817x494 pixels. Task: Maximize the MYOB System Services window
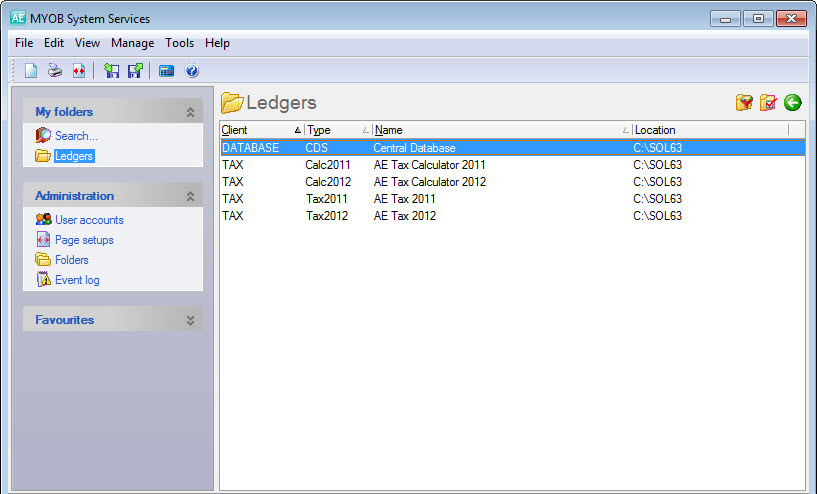[x=758, y=19]
